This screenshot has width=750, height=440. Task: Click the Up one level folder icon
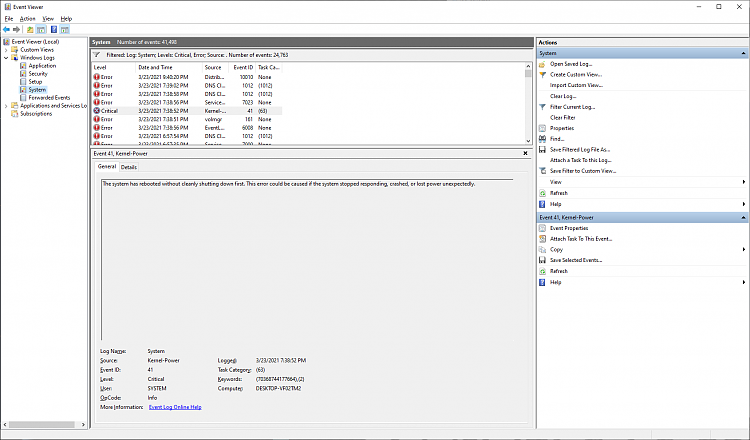pos(30,30)
